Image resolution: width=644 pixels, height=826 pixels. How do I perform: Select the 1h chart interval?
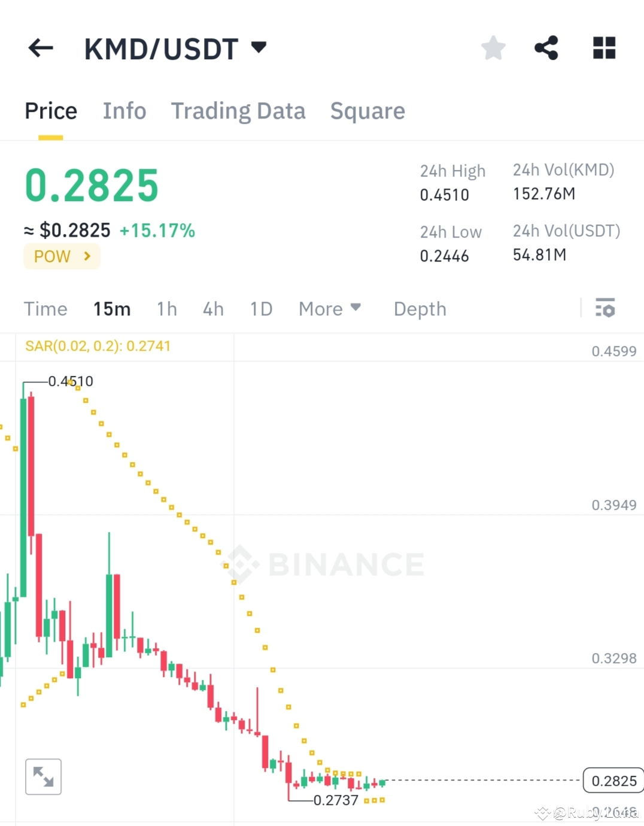(x=166, y=308)
